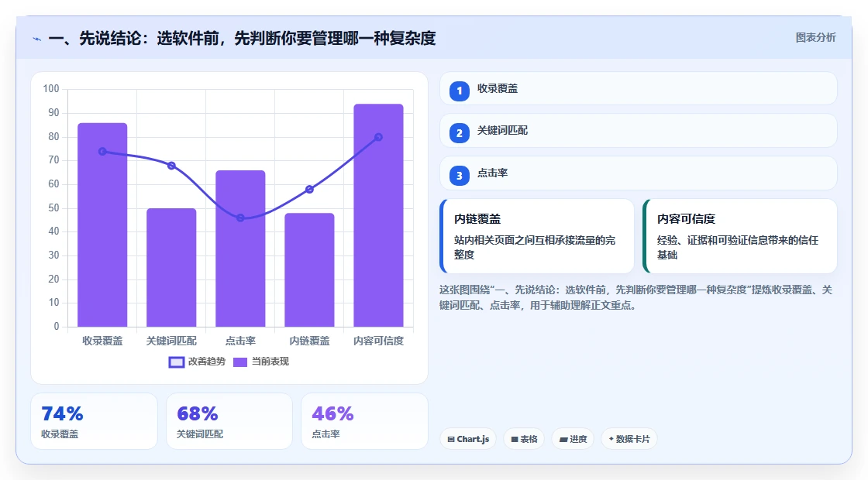
Task: Click the 点击率 x-axis label
Action: (x=240, y=341)
